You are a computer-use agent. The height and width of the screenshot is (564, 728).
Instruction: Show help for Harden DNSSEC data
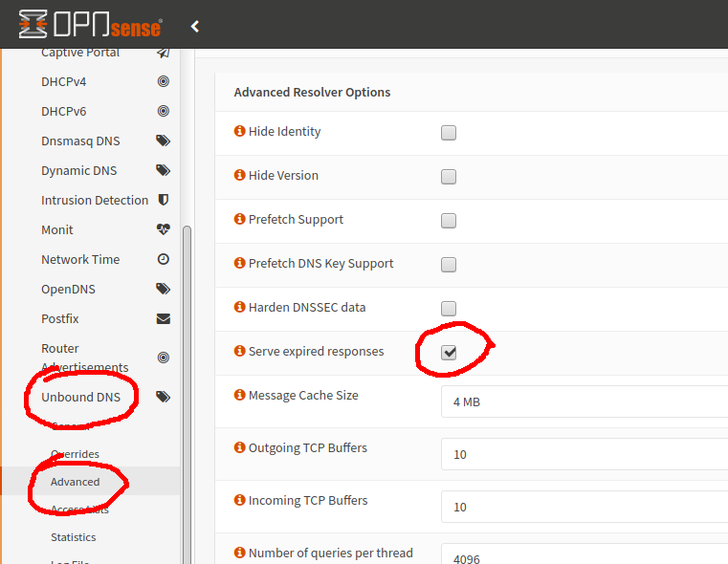239,307
